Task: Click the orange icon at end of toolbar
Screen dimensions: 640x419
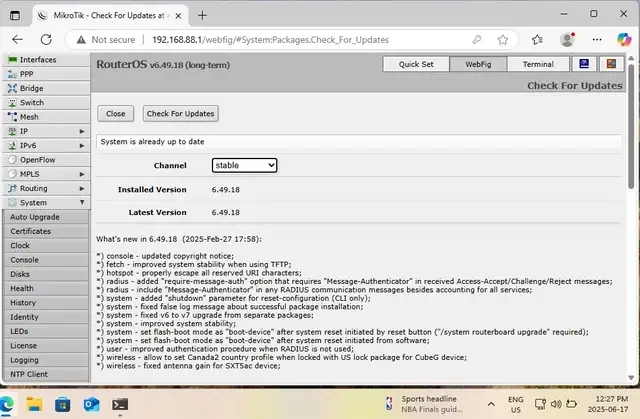Action: 611,64
